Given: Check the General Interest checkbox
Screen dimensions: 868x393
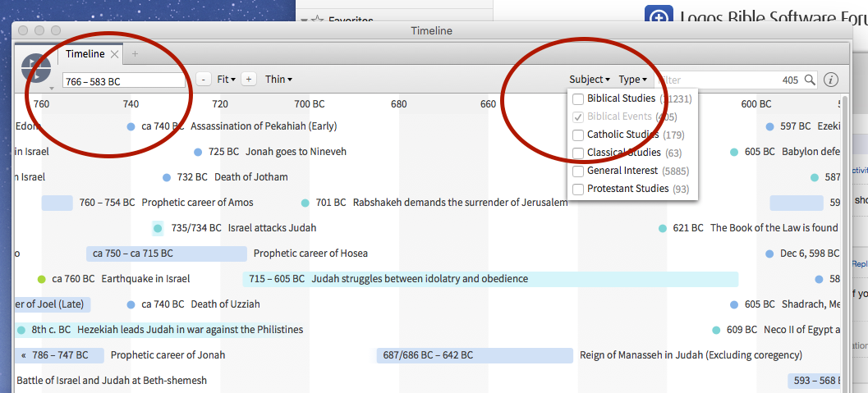Looking at the screenshot, I should (578, 171).
